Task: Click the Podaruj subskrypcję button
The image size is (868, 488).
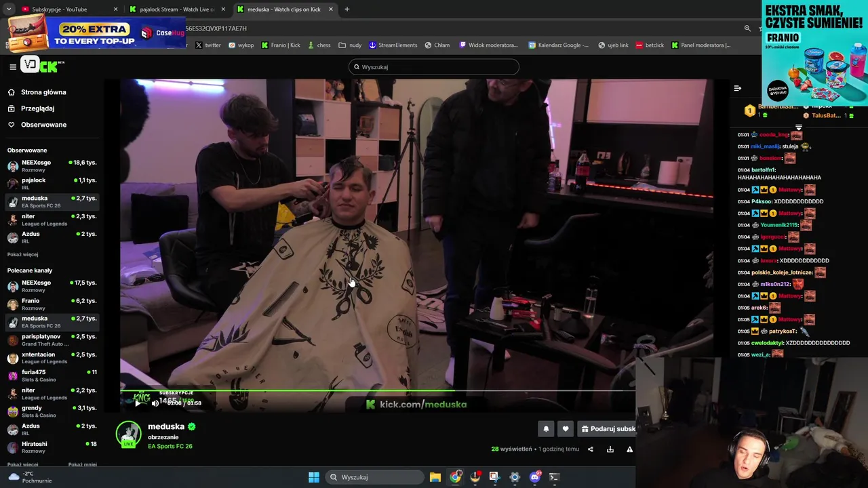Action: (x=608, y=428)
